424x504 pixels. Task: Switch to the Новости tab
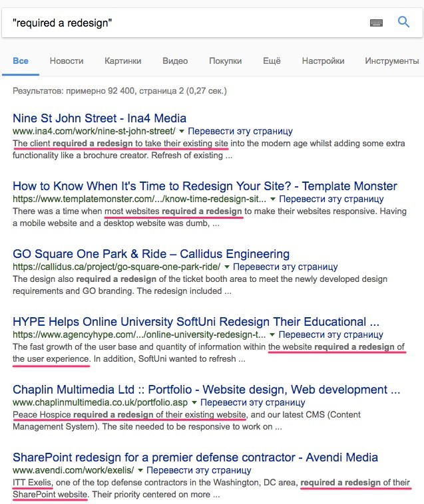pos(67,61)
